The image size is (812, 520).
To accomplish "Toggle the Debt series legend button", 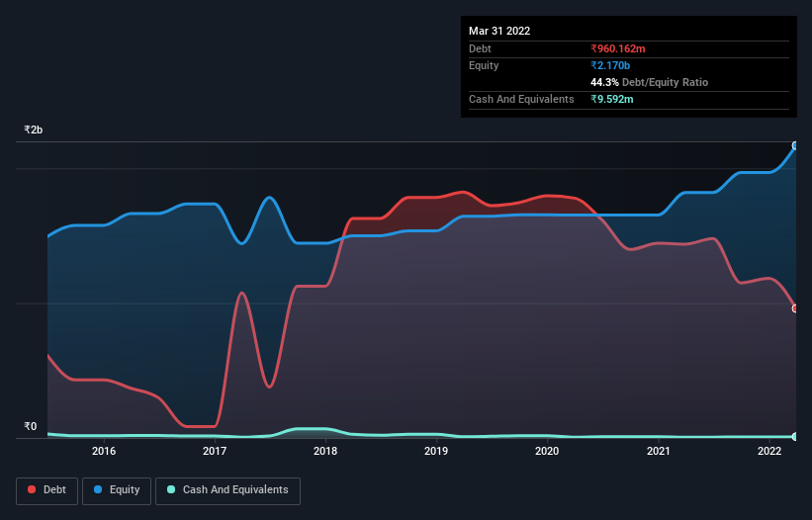I will pos(47,490).
